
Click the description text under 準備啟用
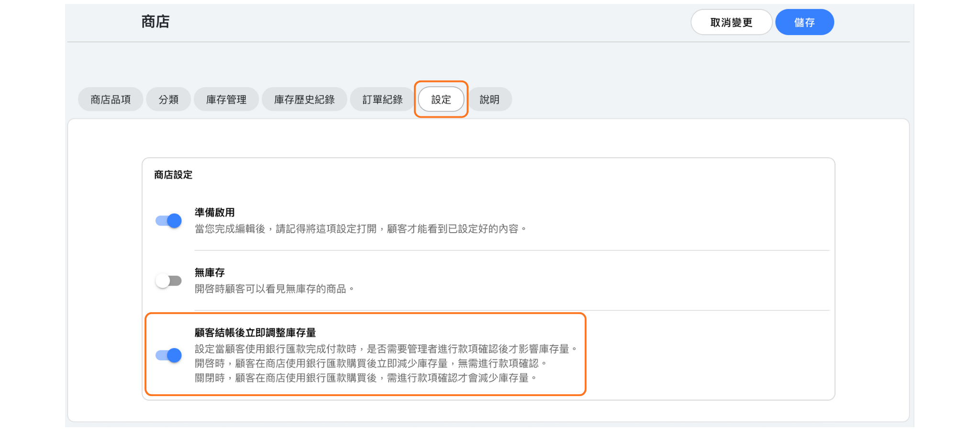(360, 229)
